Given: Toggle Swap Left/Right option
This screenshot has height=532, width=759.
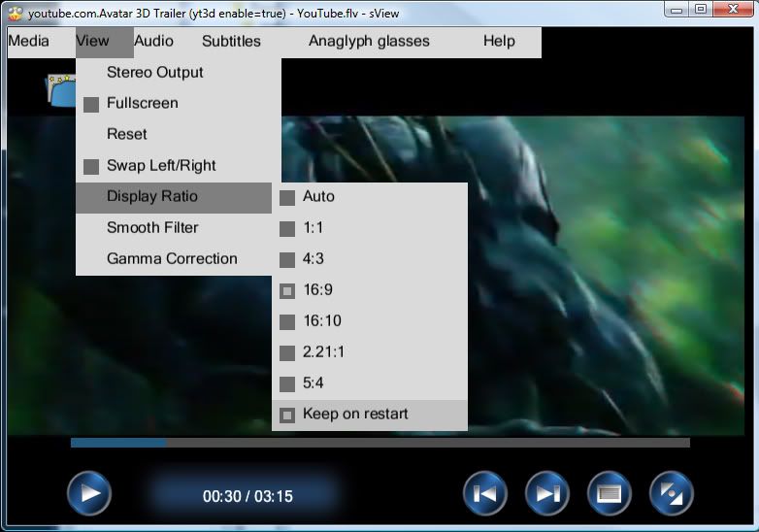Looking at the screenshot, I should (179, 166).
